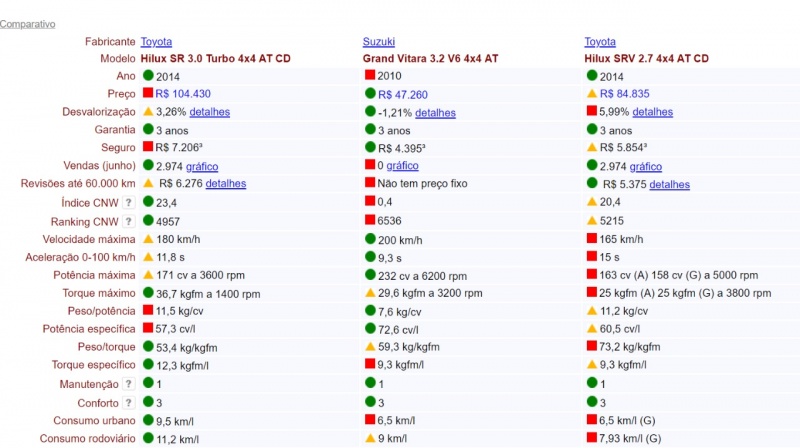Click the Desvalorização row label
Viewport: 800px width, 448px height.
coord(99,112)
